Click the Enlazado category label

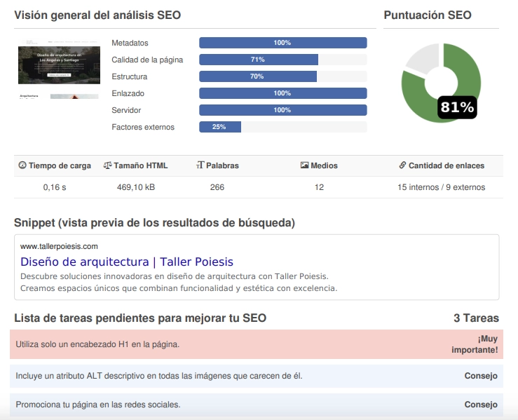click(127, 93)
